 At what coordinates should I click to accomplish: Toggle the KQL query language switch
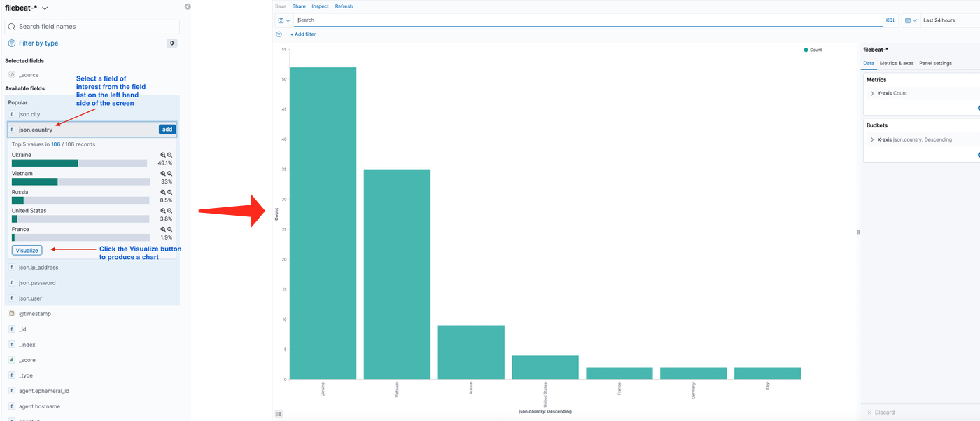pos(890,20)
